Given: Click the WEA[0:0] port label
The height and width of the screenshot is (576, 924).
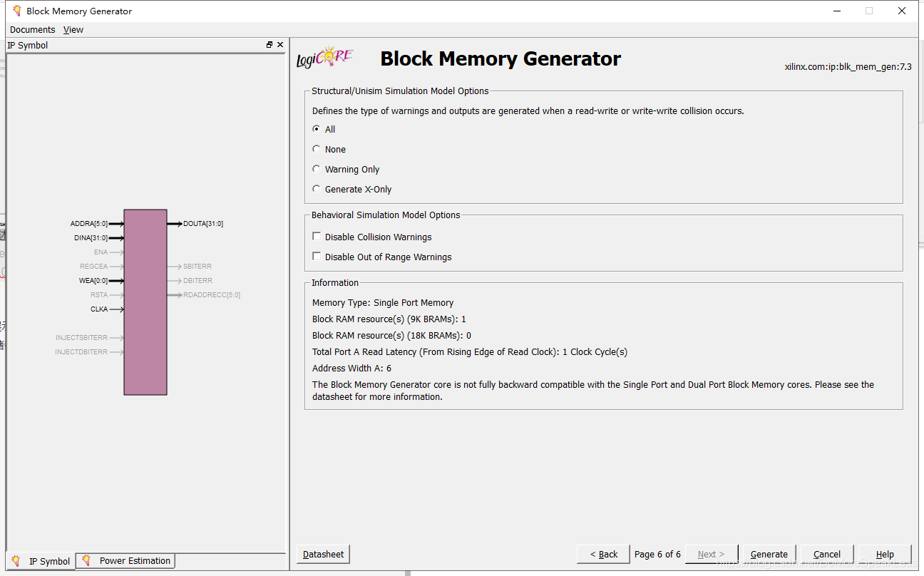Looking at the screenshot, I should (x=93, y=281).
